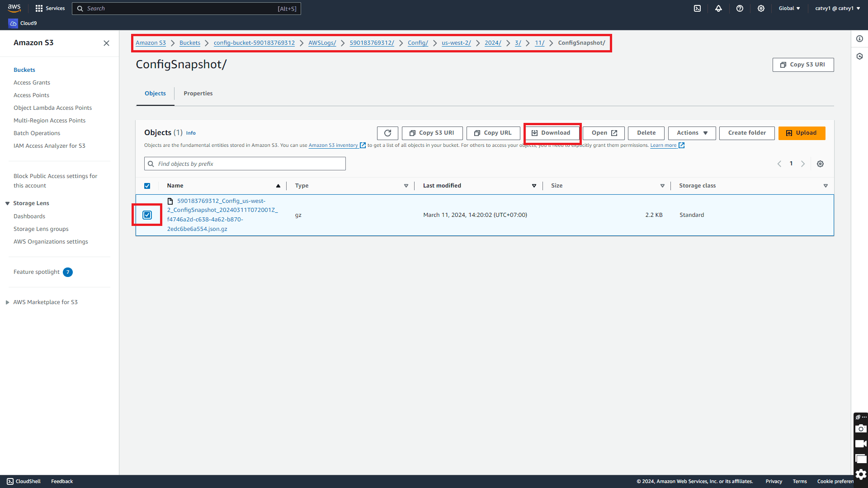Open the Actions dropdown

click(692, 133)
